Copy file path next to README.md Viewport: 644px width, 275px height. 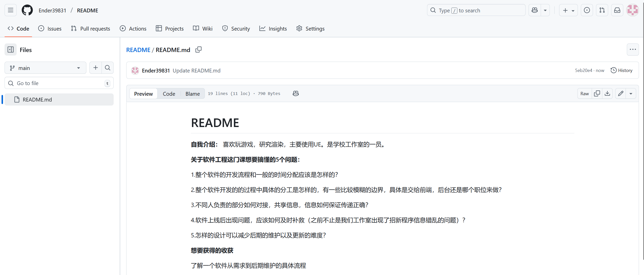(x=199, y=50)
